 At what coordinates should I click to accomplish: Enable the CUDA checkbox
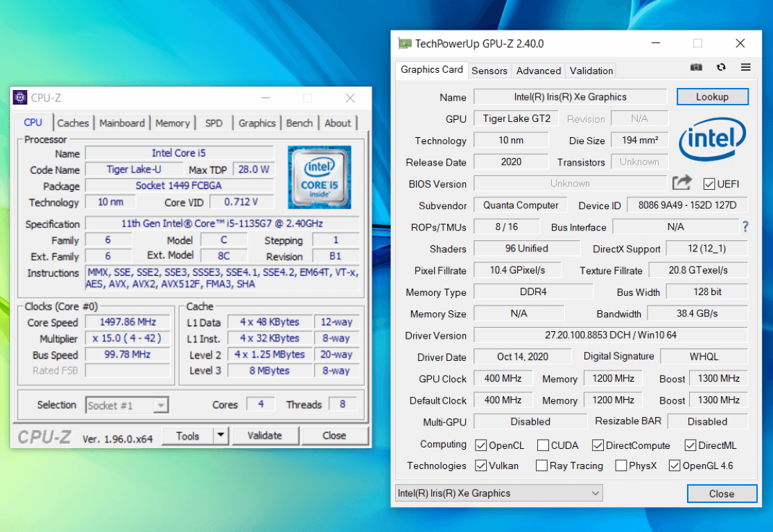point(543,445)
